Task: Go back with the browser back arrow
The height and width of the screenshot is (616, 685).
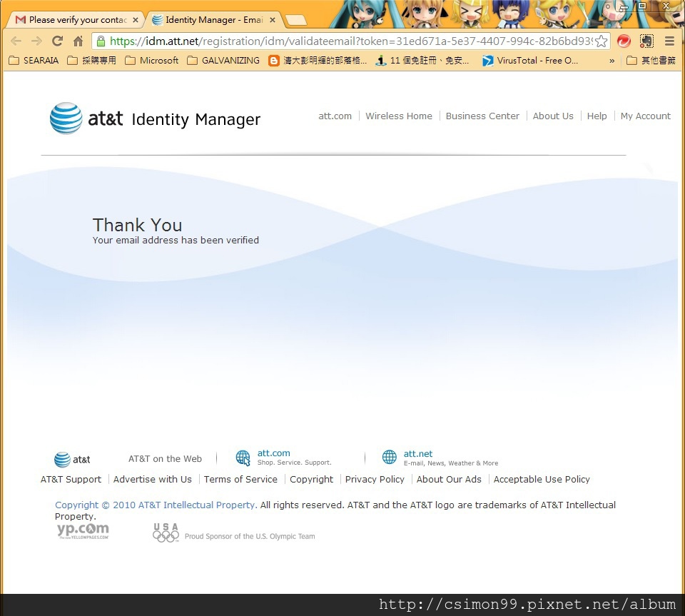Action: [x=16, y=41]
